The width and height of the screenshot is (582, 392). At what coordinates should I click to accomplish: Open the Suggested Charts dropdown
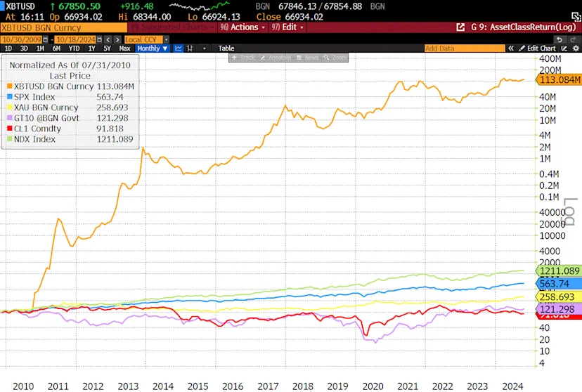[x=173, y=27]
